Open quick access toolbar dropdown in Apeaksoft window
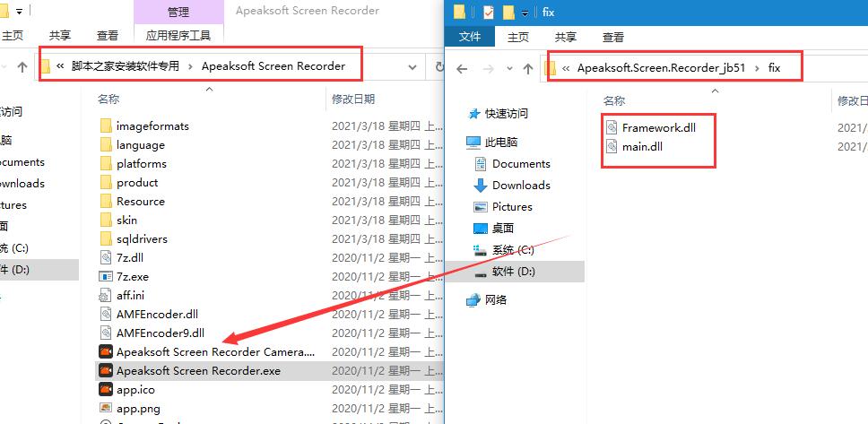This screenshot has width=868, height=424. [x=20, y=11]
